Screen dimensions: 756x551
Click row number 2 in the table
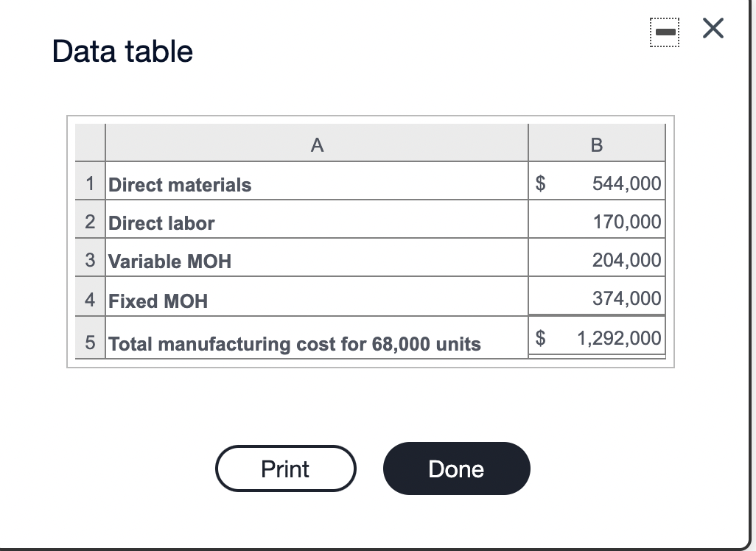pyautogui.click(x=89, y=222)
